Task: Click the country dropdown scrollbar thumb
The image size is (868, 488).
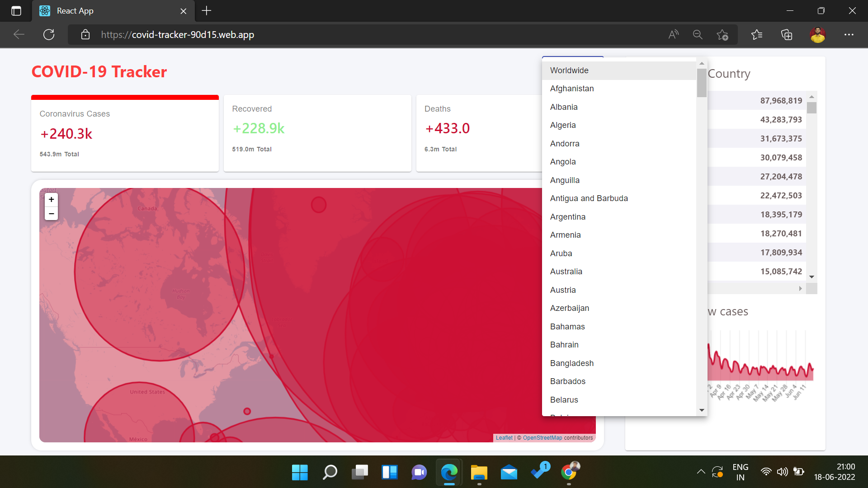Action: coord(702,83)
